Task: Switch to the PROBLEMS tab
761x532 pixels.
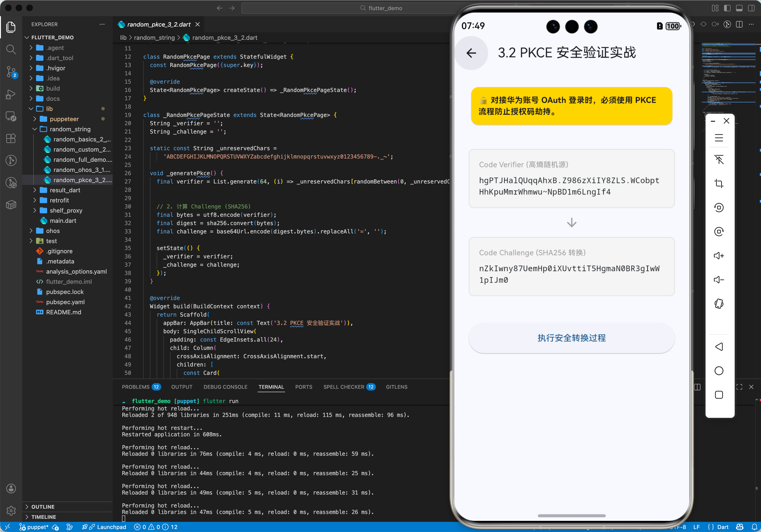Action: 136,387
